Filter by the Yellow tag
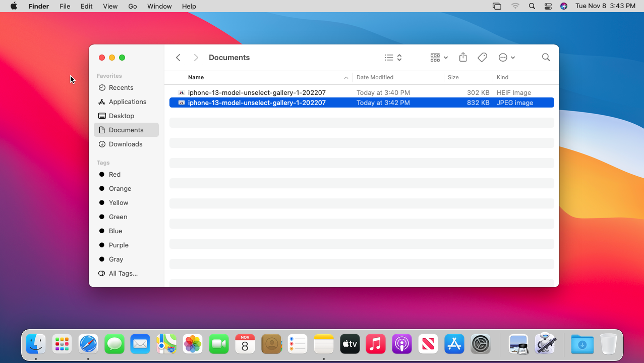 pyautogui.click(x=126, y=202)
